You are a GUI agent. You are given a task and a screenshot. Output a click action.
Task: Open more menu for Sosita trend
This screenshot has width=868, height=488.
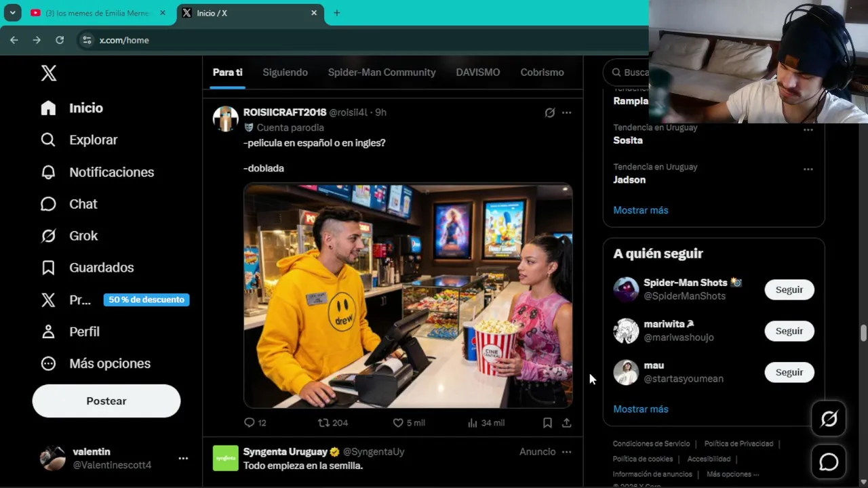pos(808,129)
